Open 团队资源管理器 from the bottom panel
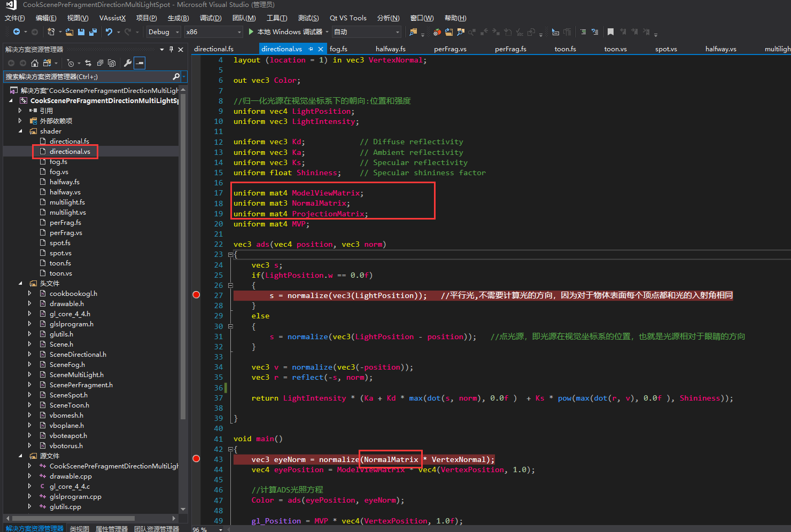 pyautogui.click(x=156, y=528)
